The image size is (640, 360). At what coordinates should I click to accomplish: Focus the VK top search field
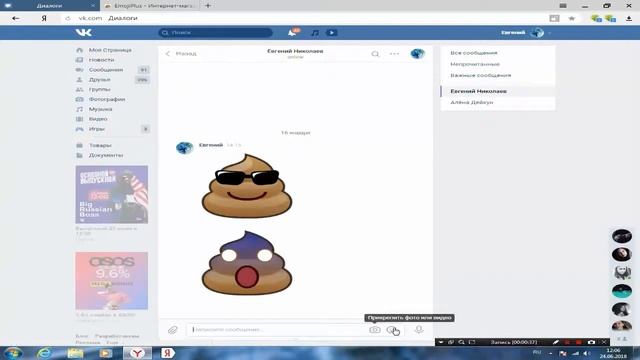(x=216, y=33)
